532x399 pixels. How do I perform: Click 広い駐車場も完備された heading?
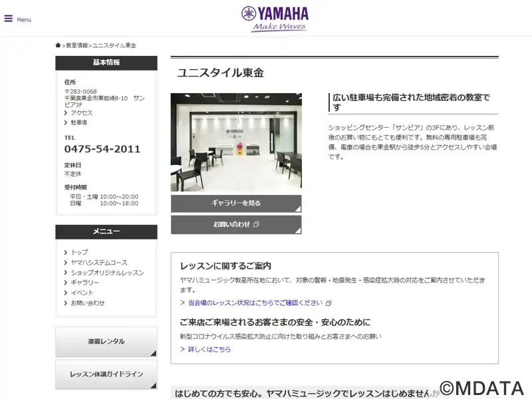click(411, 102)
